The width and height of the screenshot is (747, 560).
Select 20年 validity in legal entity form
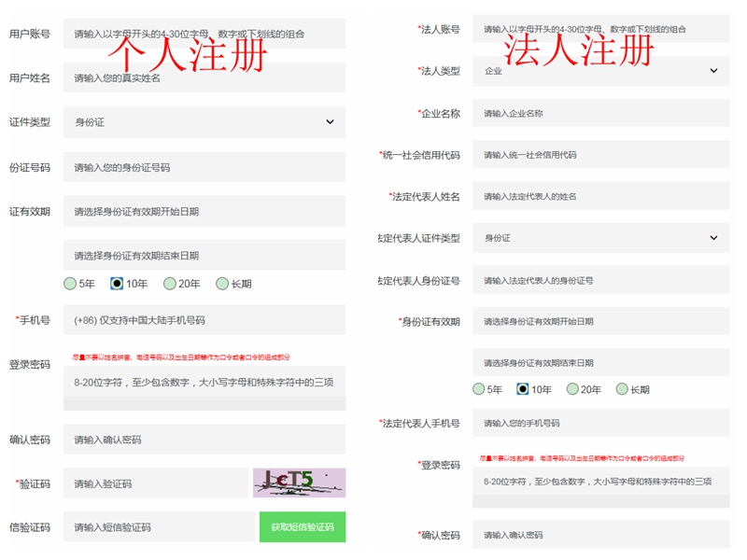[571, 389]
